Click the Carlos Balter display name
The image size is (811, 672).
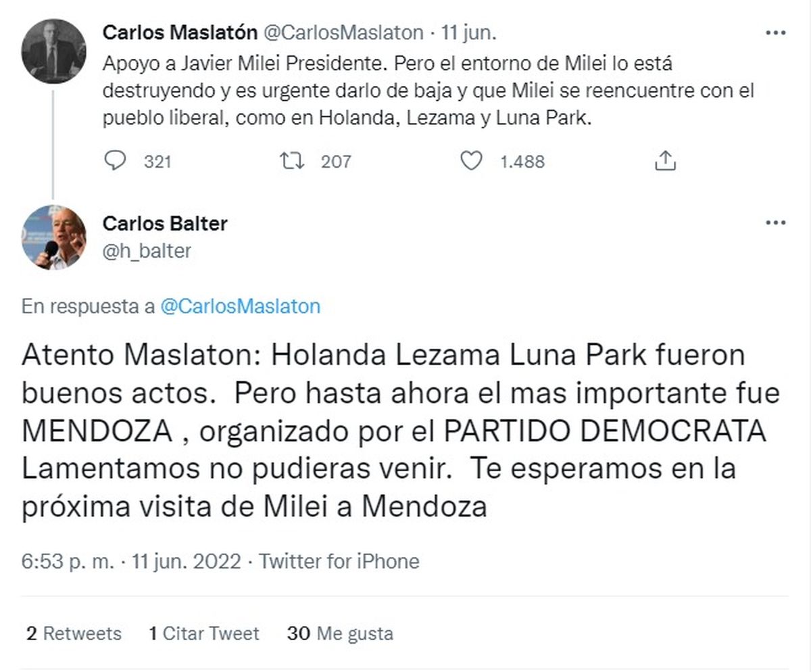coord(165,223)
